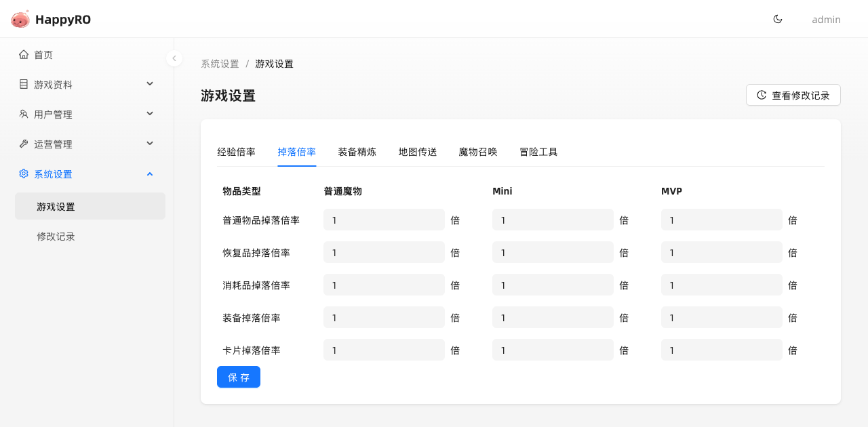Click the 消耗品掉落倍率 row label
The height and width of the screenshot is (427, 868).
256,285
